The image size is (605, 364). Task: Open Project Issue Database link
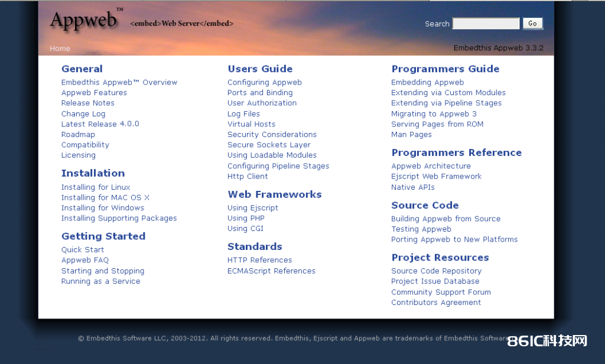435,281
